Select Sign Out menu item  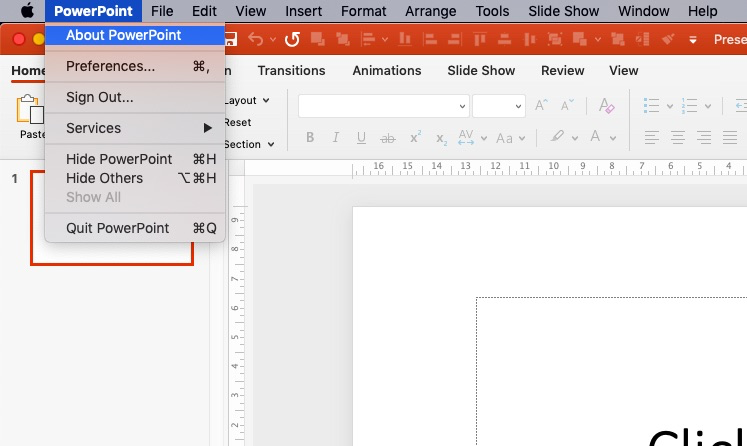[135, 97]
